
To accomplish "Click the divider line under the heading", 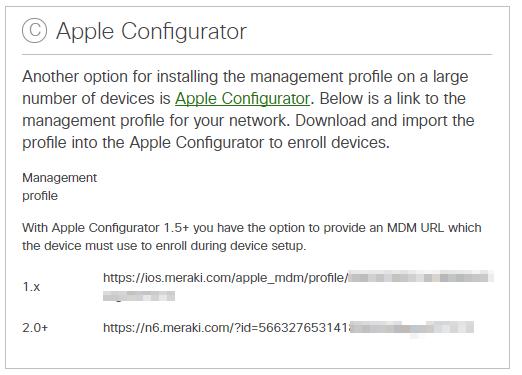I will (257, 54).
